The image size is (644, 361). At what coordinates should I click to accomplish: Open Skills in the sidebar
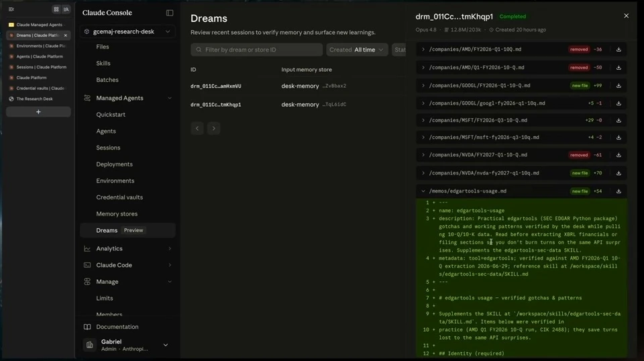click(x=103, y=63)
